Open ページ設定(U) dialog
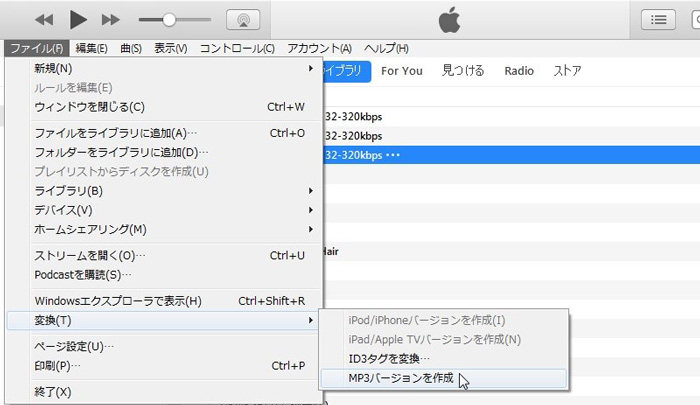Screen dimensions: 700x405 [x=164, y=347]
